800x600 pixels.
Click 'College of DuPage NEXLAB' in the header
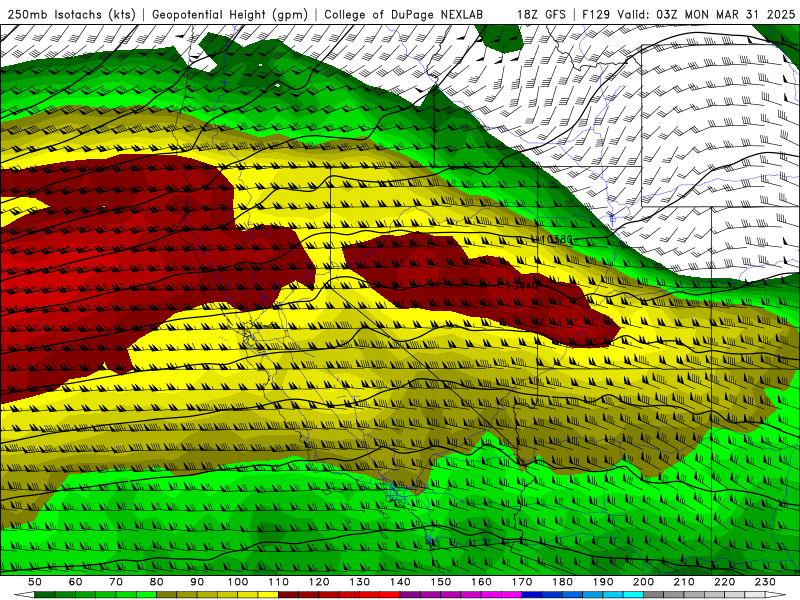pyautogui.click(x=404, y=14)
